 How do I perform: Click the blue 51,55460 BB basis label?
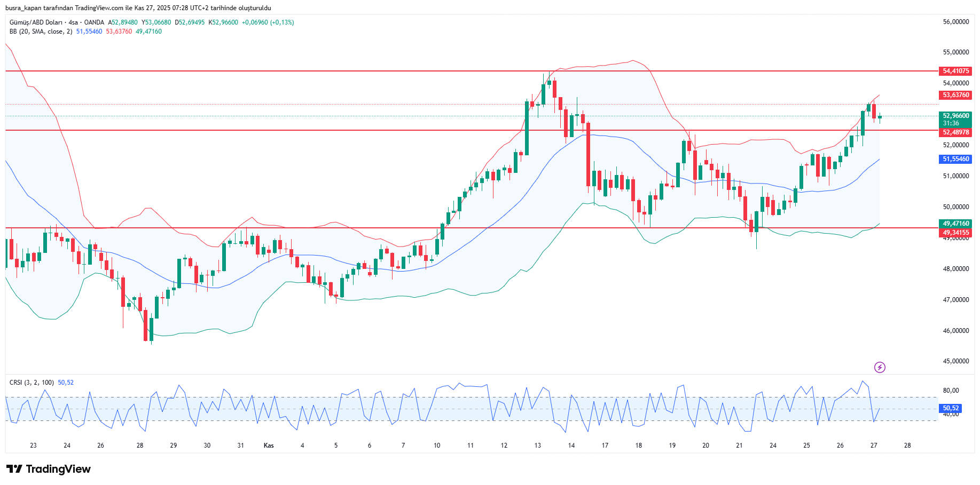tap(955, 159)
